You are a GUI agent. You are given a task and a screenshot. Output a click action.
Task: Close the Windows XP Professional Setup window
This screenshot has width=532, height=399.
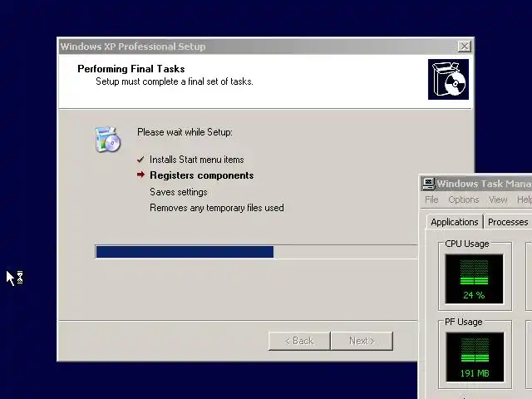(x=464, y=47)
